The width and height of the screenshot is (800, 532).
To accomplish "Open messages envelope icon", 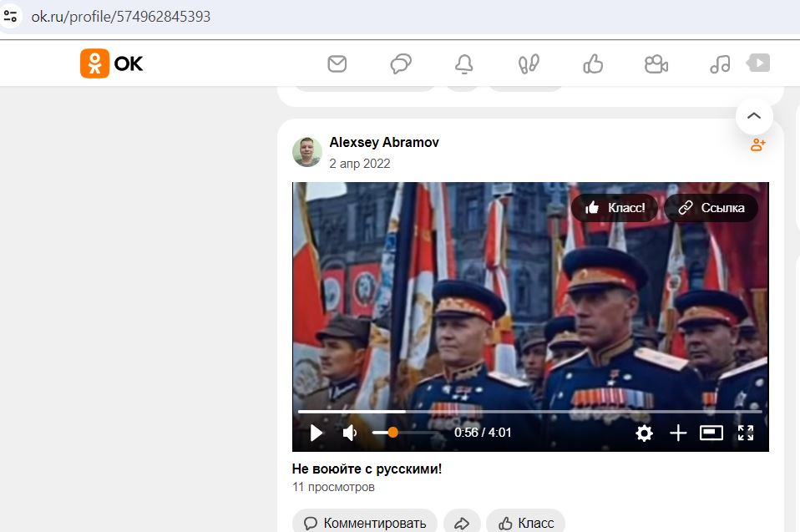I will (337, 64).
